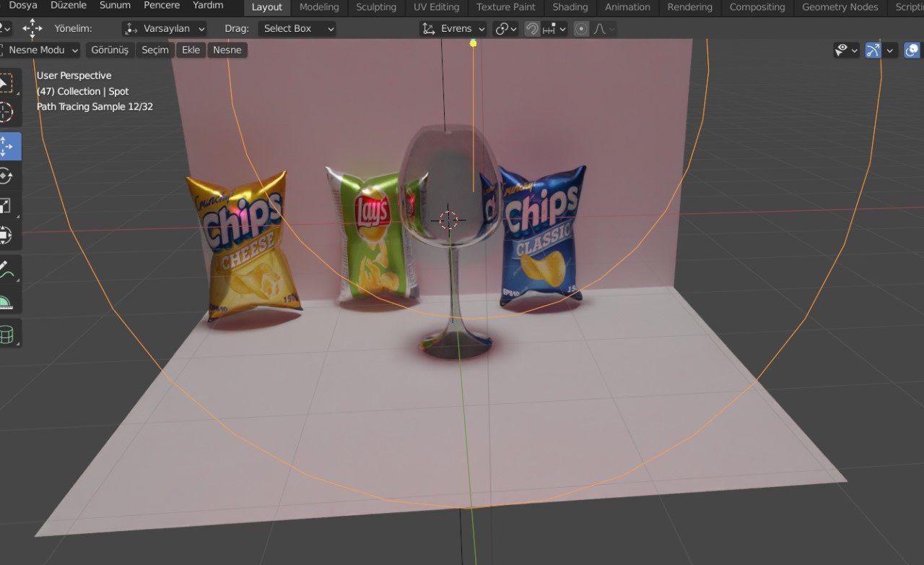The height and width of the screenshot is (565, 924).
Task: Switch to the Shading workspace tab
Action: click(570, 7)
